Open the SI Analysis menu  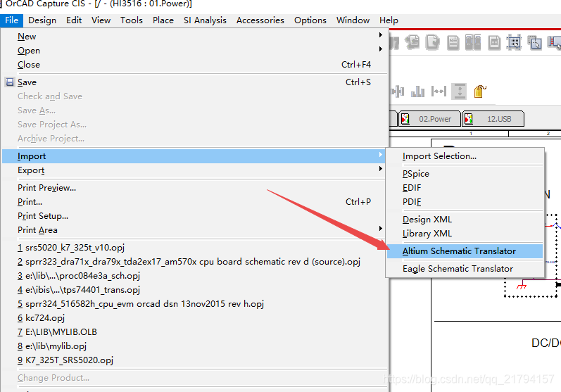[x=205, y=20]
